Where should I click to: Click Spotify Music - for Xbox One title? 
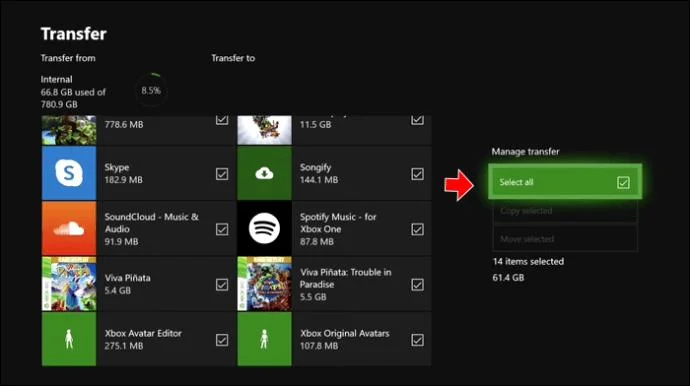click(x=338, y=223)
